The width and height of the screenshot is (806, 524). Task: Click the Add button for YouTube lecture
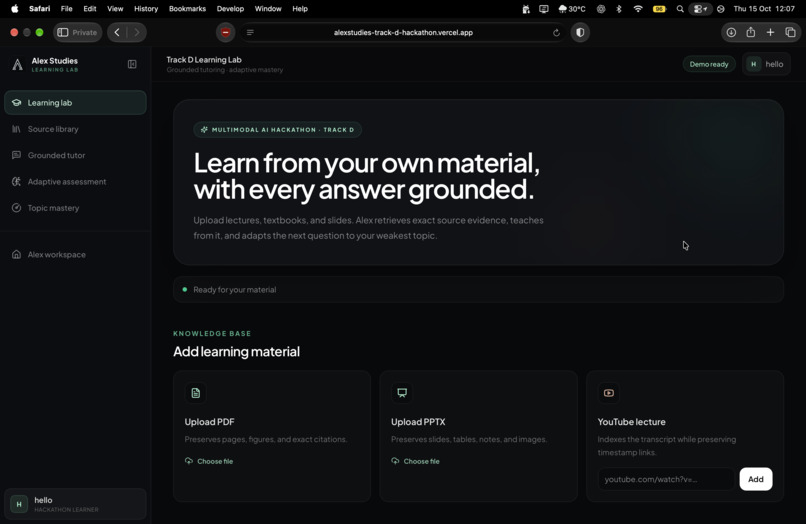tap(756, 479)
